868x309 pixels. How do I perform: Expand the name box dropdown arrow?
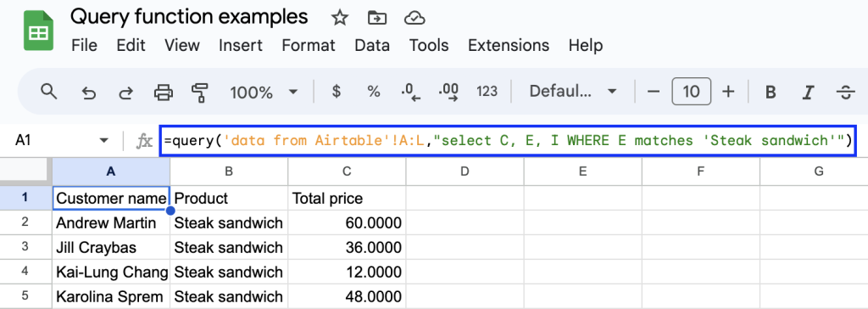coord(103,141)
